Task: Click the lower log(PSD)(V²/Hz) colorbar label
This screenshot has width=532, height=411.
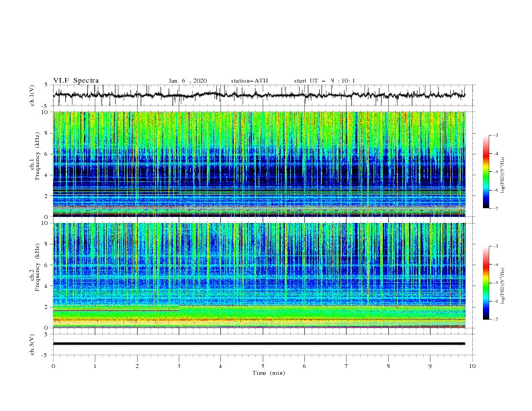Action: [x=502, y=285]
